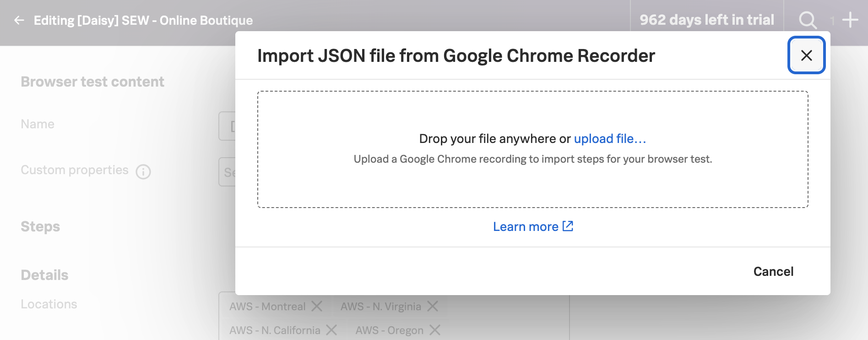Remove the AWS - N. Virginia location chip
The image size is (868, 340).
click(433, 306)
